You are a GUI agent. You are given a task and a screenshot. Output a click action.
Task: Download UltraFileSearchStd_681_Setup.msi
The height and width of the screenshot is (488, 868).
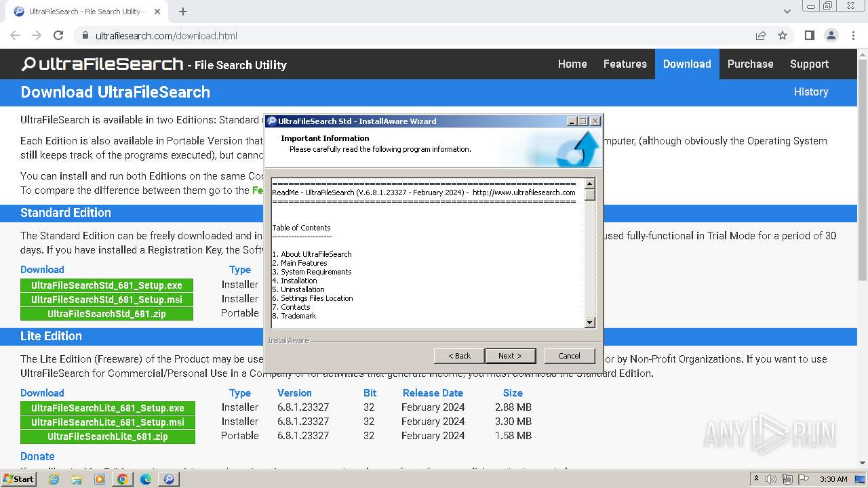point(106,300)
